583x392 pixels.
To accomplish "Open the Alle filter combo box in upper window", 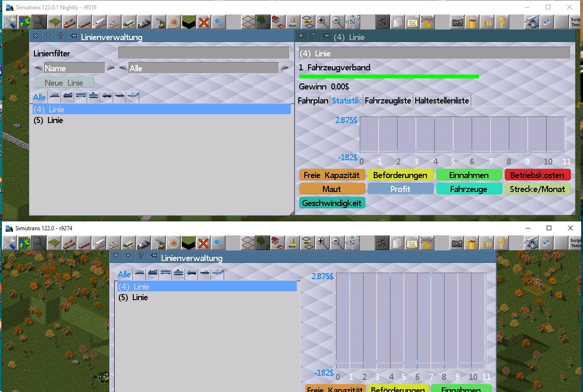I will click(203, 69).
